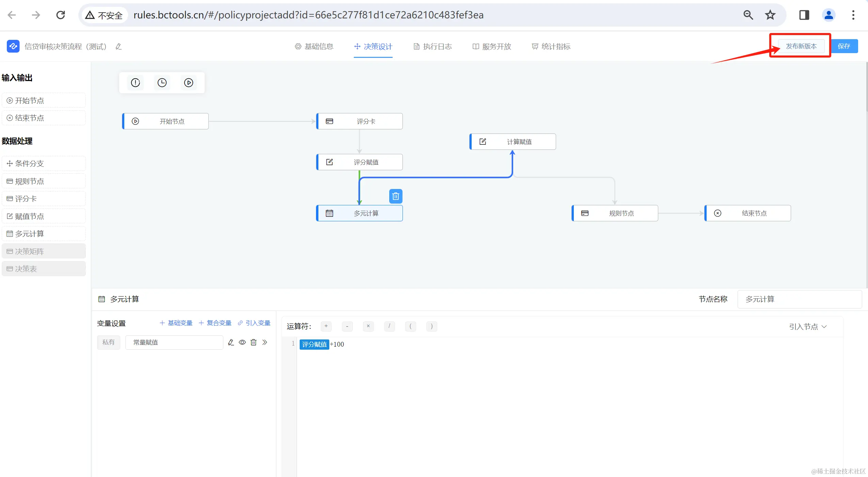This screenshot has width=868, height=477.
Task: Open the 引入节点 dropdown
Action: tap(808, 327)
